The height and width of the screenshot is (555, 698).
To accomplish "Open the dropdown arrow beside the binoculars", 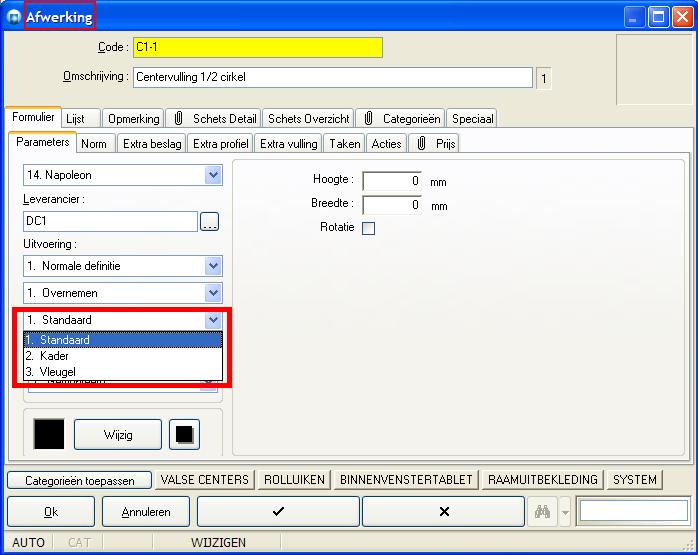I will click(565, 512).
